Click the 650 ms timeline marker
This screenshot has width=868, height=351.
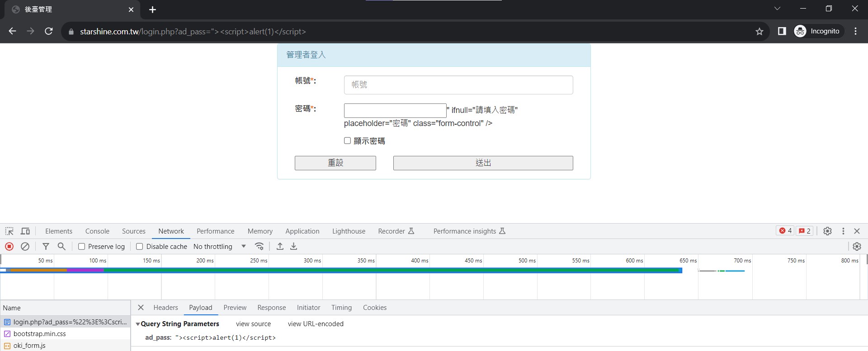click(688, 261)
